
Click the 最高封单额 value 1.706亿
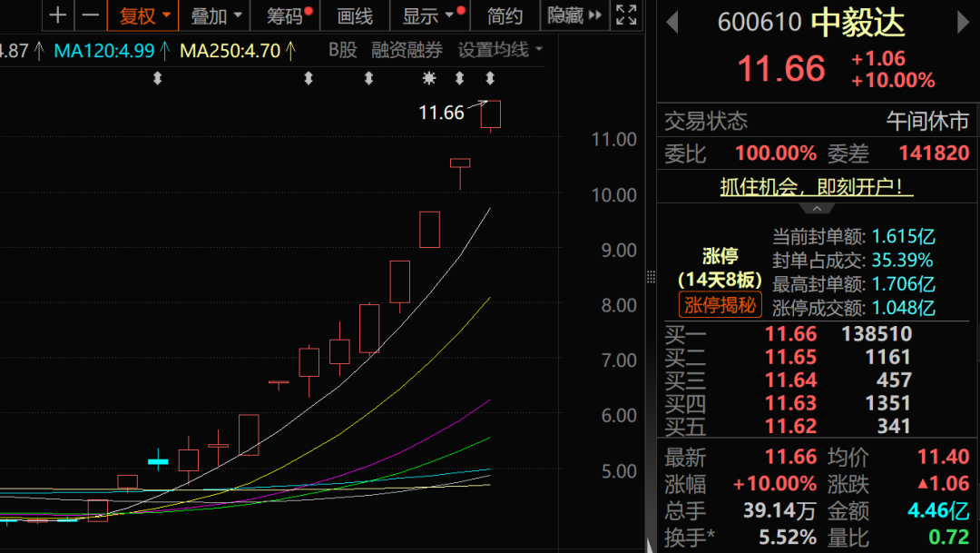coord(903,284)
